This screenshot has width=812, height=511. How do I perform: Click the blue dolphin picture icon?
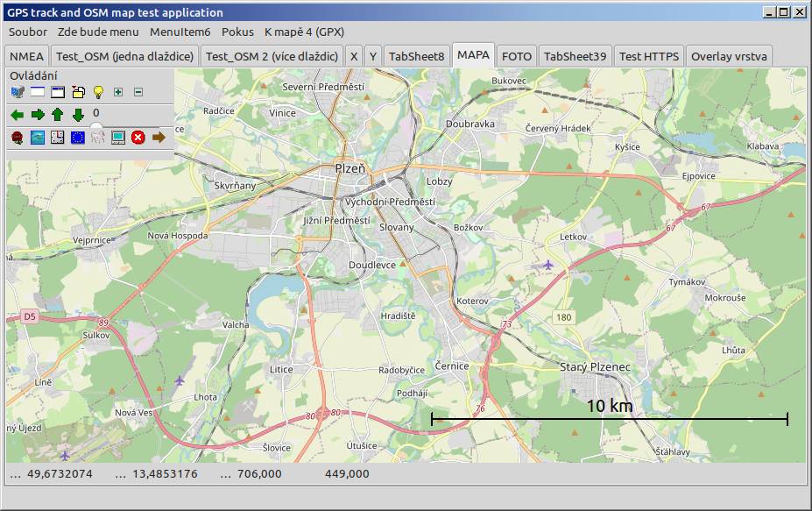(x=38, y=138)
